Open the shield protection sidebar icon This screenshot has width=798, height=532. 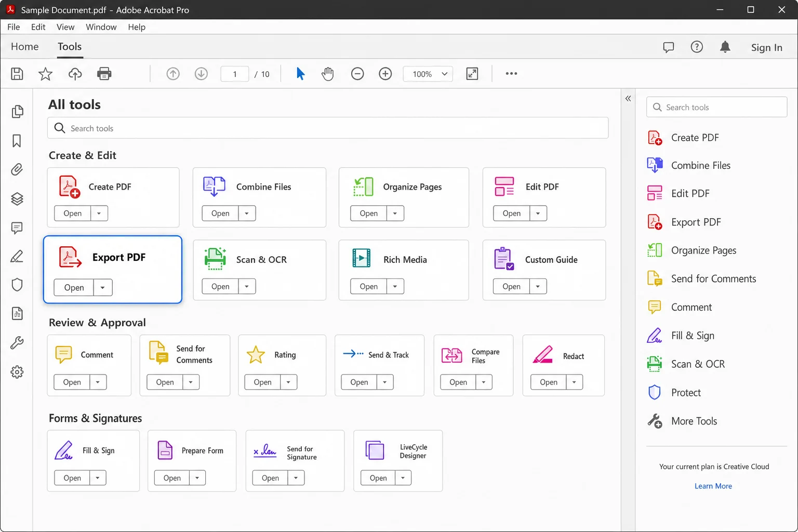[x=17, y=285]
